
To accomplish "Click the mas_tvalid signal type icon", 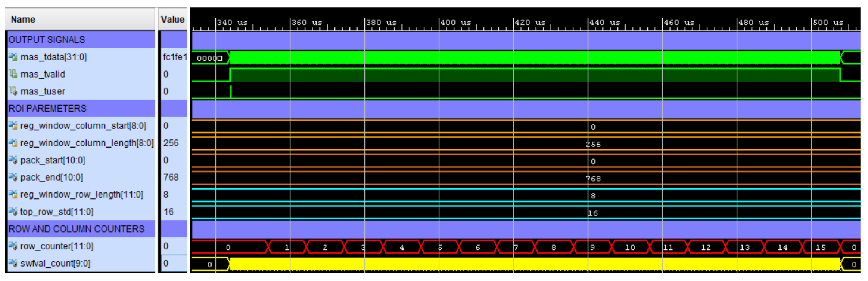I will [13, 74].
